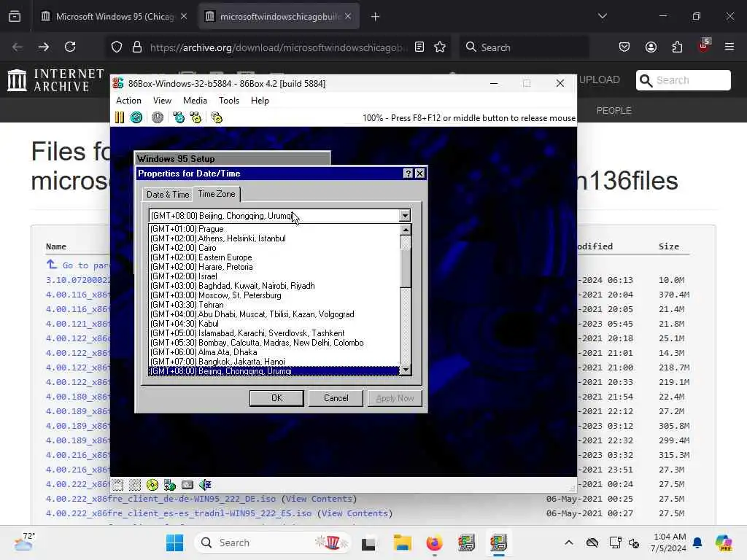Open the Windows Start button

[x=175, y=542]
